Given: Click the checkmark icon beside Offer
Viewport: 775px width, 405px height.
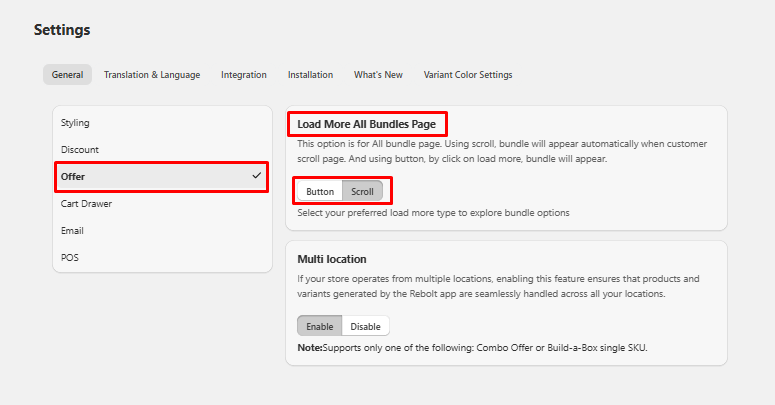Looking at the screenshot, I should (x=257, y=176).
